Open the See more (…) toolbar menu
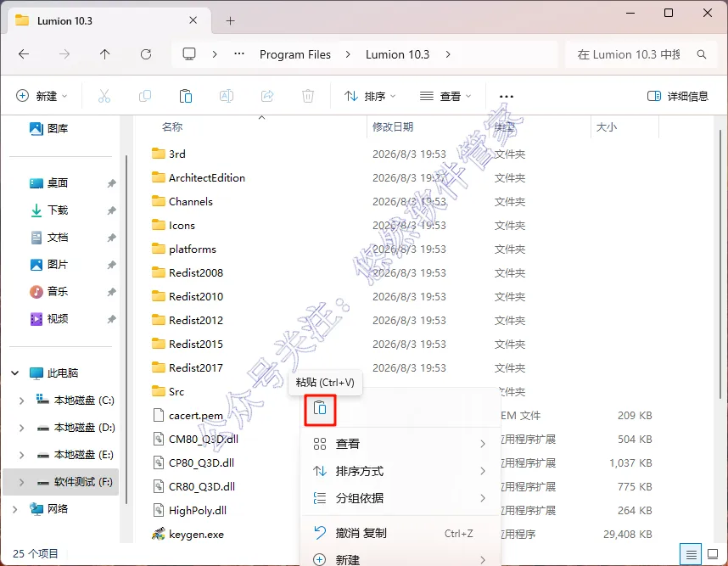This screenshot has height=566, width=728. [x=506, y=97]
